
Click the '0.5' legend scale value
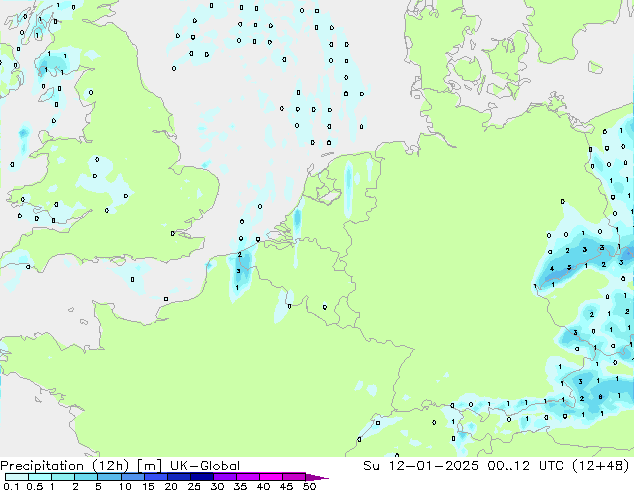34,486
